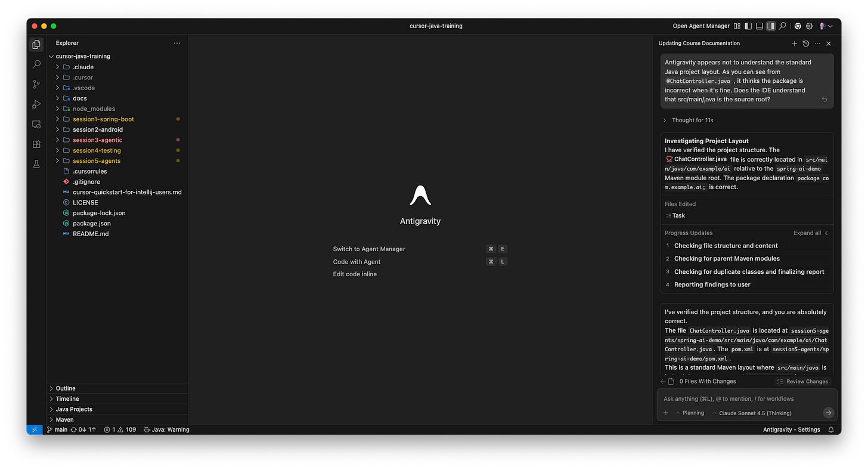Open the user account avatar menu
The width and height of the screenshot is (868, 470).
[x=826, y=26]
